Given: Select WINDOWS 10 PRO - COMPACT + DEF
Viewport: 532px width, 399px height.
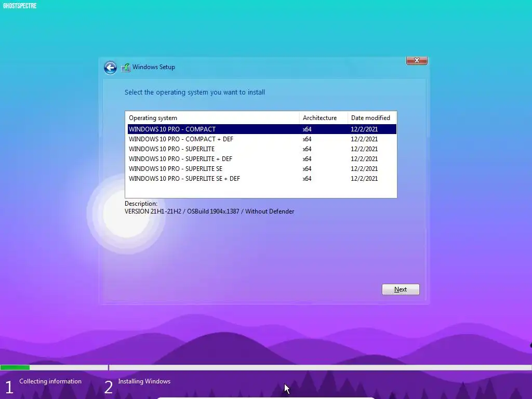Looking at the screenshot, I should coord(262,139).
